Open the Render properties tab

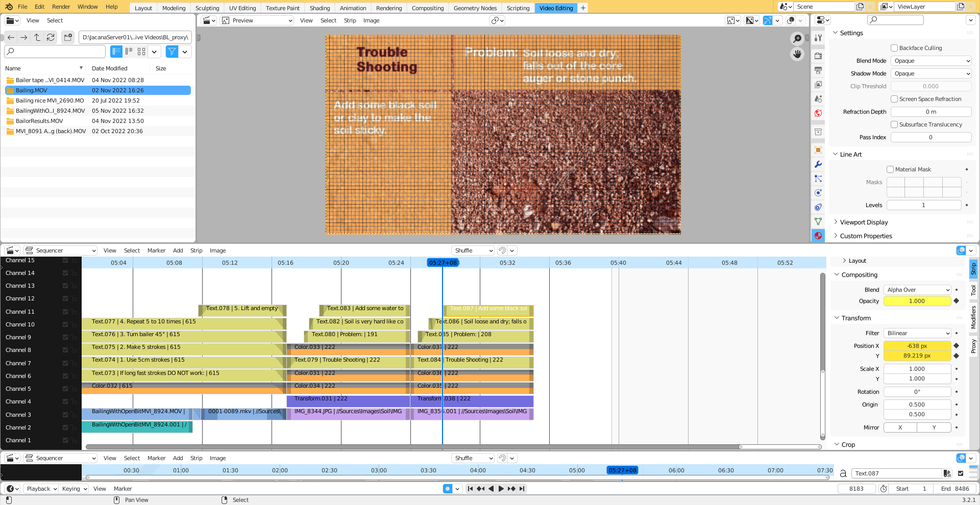[818, 56]
